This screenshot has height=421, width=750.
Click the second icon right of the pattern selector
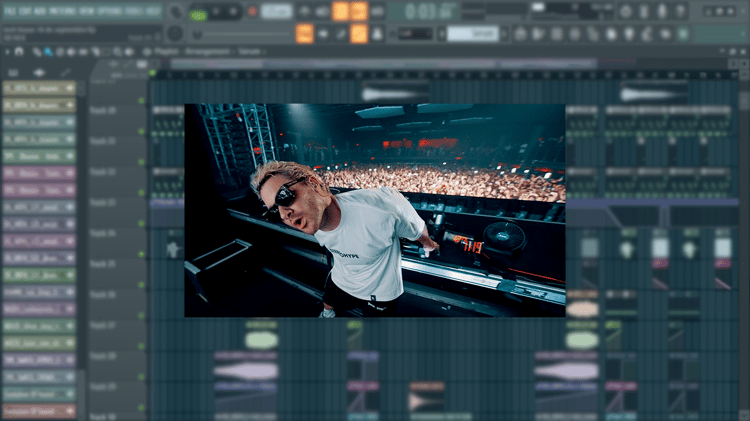(x=539, y=33)
